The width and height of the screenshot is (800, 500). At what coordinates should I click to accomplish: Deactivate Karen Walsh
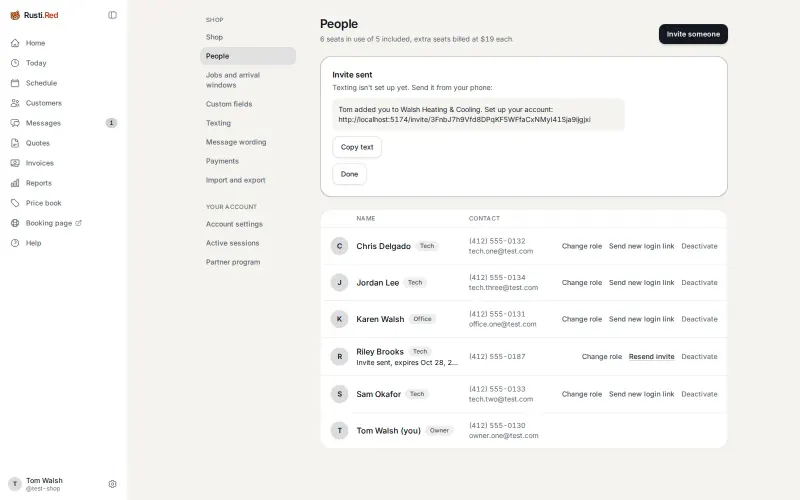[699, 319]
